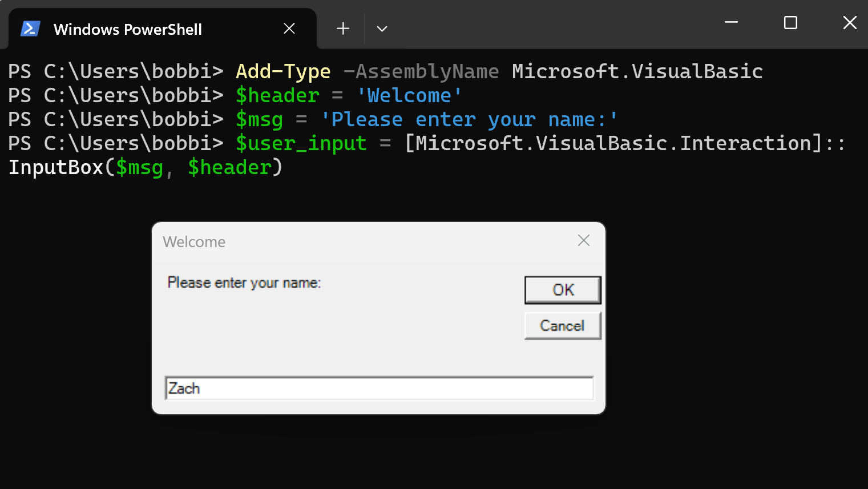868x489 pixels.
Task: Close the Windows PowerShell tab
Action: pos(289,29)
